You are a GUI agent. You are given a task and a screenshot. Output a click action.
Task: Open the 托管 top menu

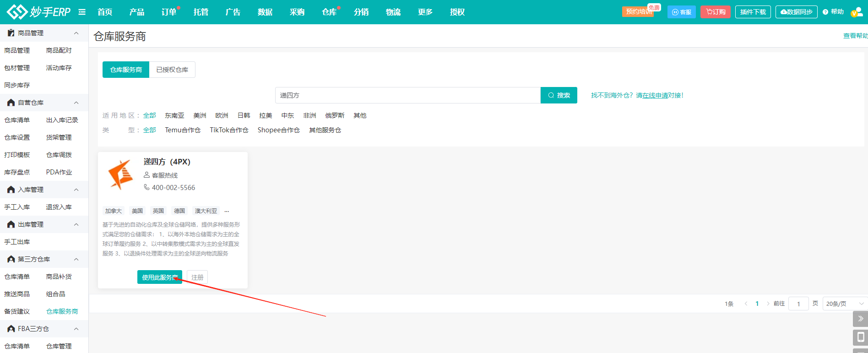coord(201,12)
